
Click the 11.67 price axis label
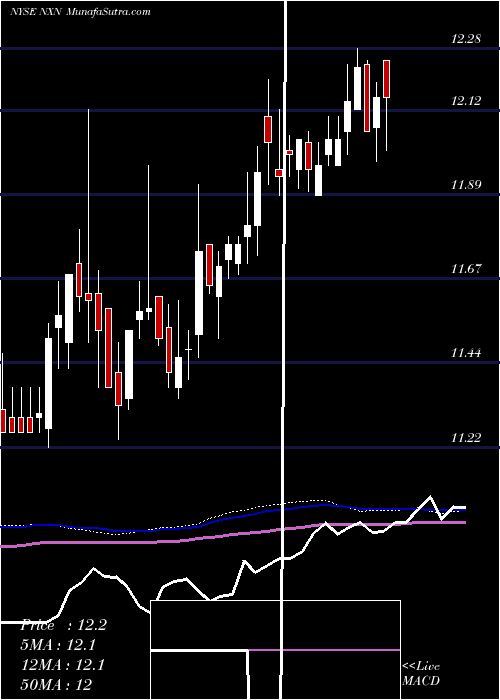point(466,269)
